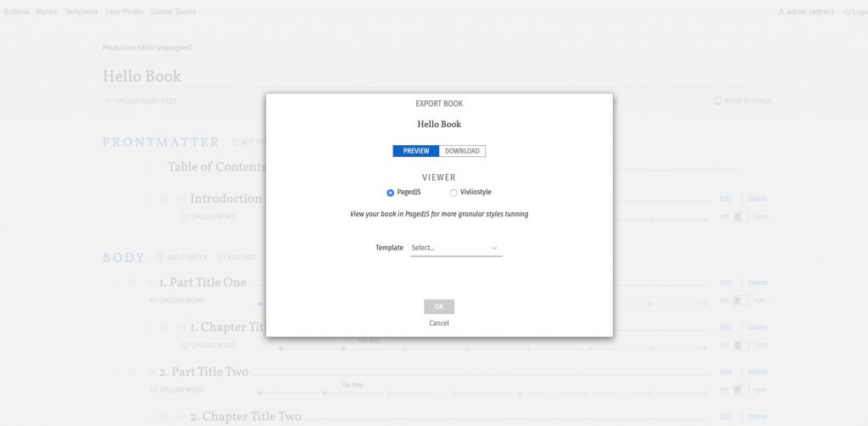Edit the Part Title Two row
The height and width of the screenshot is (426, 868).
[726, 372]
